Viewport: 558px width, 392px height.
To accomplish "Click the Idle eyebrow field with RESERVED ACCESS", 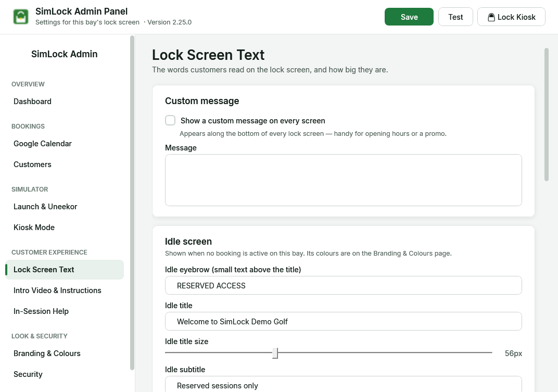I will (344, 286).
